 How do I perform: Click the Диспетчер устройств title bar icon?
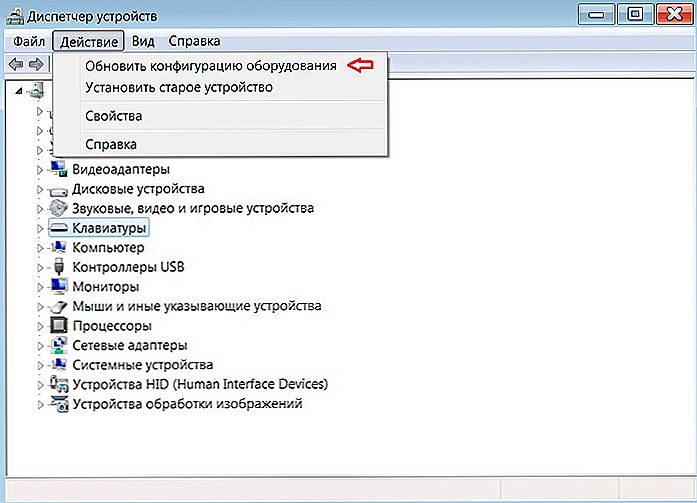pos(15,16)
